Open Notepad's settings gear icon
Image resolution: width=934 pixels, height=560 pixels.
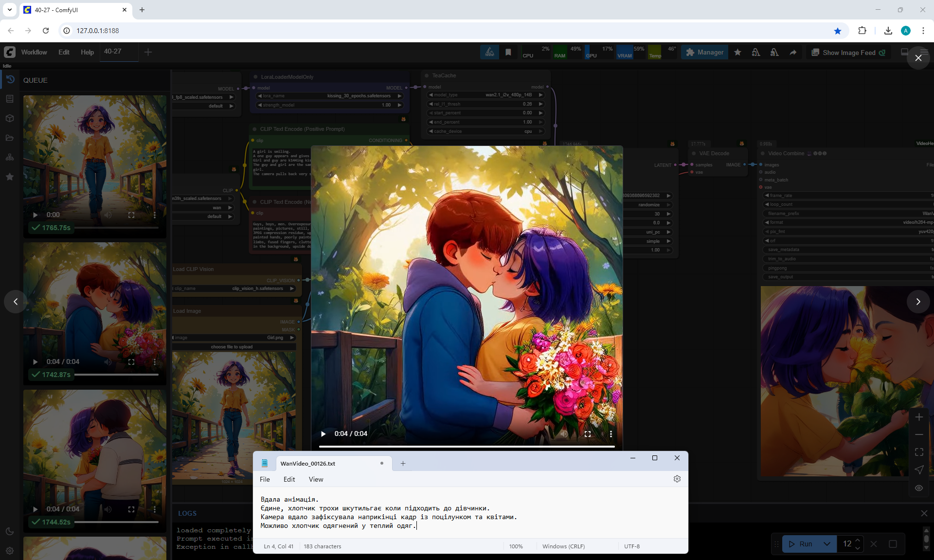click(677, 479)
